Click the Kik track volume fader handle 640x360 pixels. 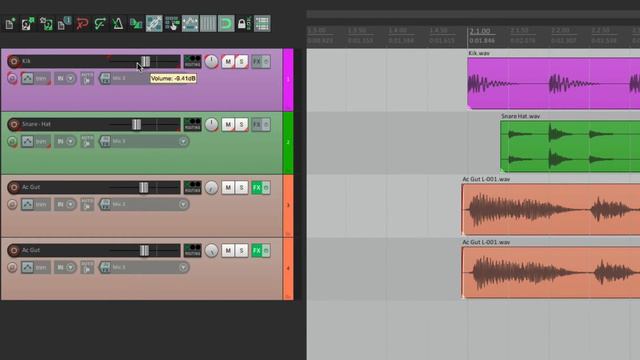[x=145, y=62]
